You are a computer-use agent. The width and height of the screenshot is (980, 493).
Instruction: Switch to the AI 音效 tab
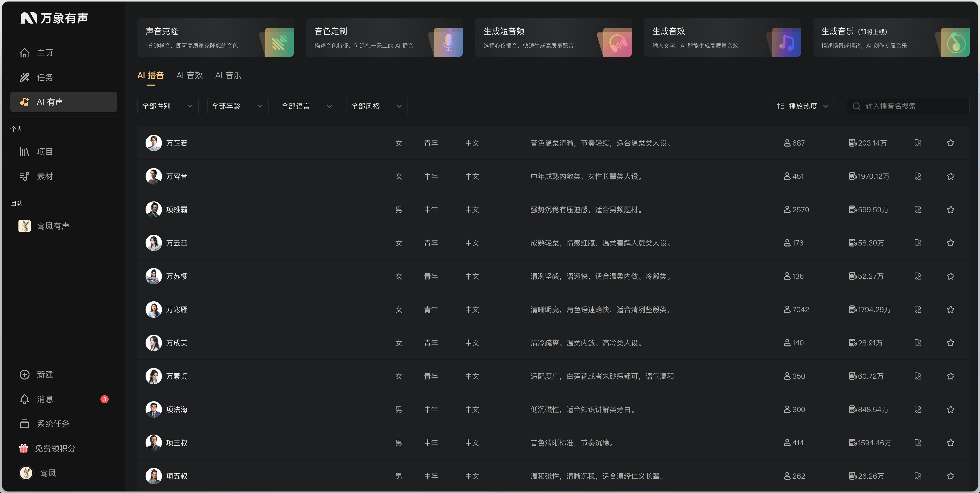[189, 75]
